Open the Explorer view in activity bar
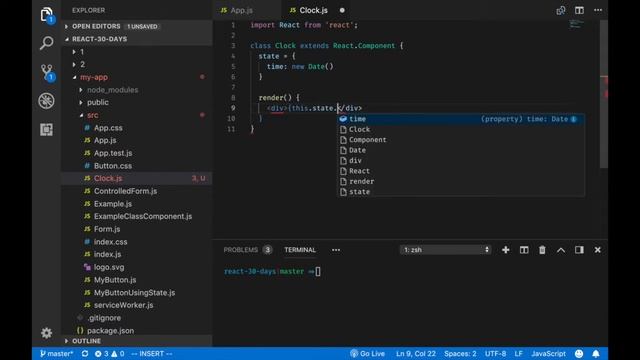Screen dimensions: 640x360 pos(47,15)
